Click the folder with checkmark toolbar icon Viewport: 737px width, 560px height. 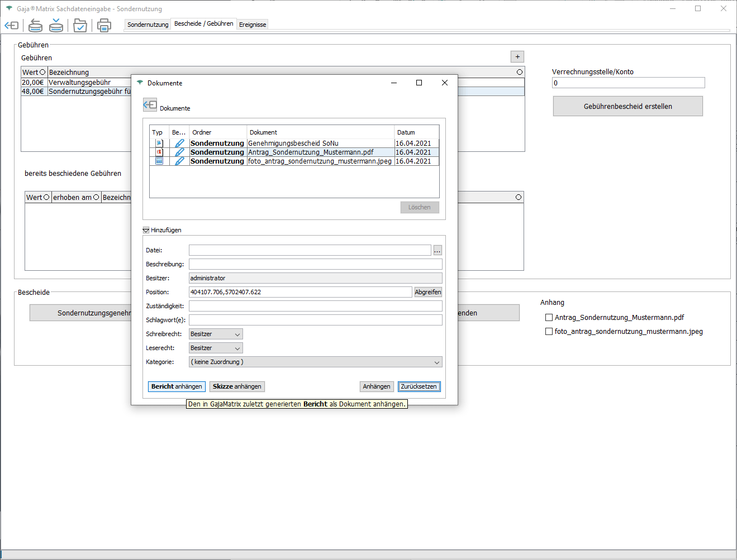coord(80,25)
